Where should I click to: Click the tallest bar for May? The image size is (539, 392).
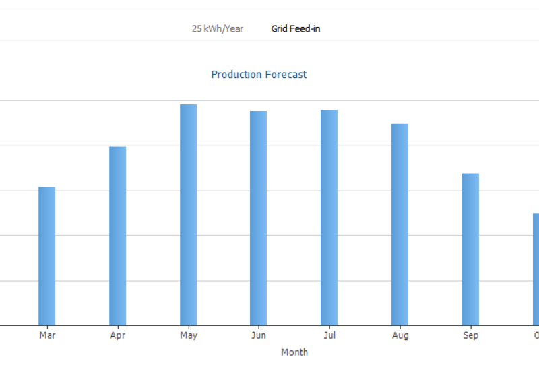click(x=188, y=215)
